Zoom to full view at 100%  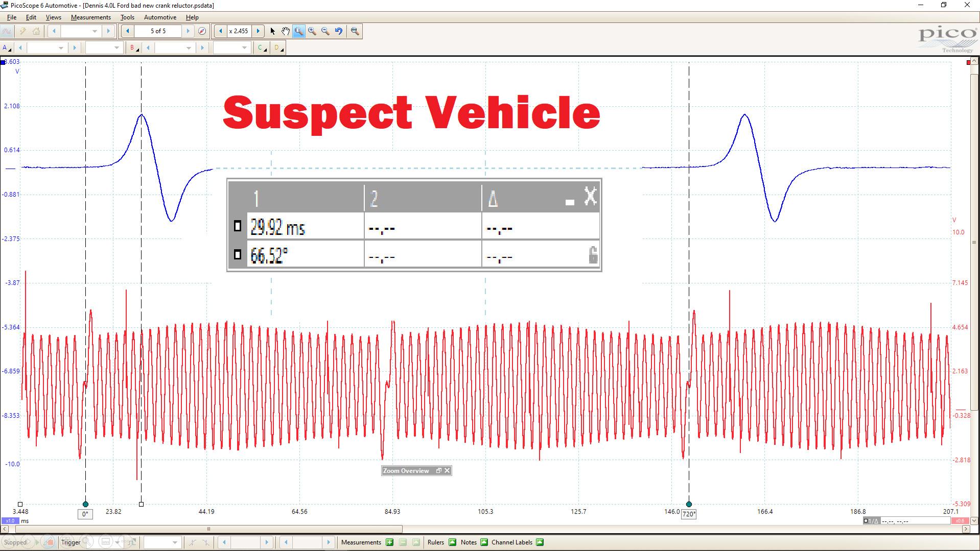tap(355, 31)
